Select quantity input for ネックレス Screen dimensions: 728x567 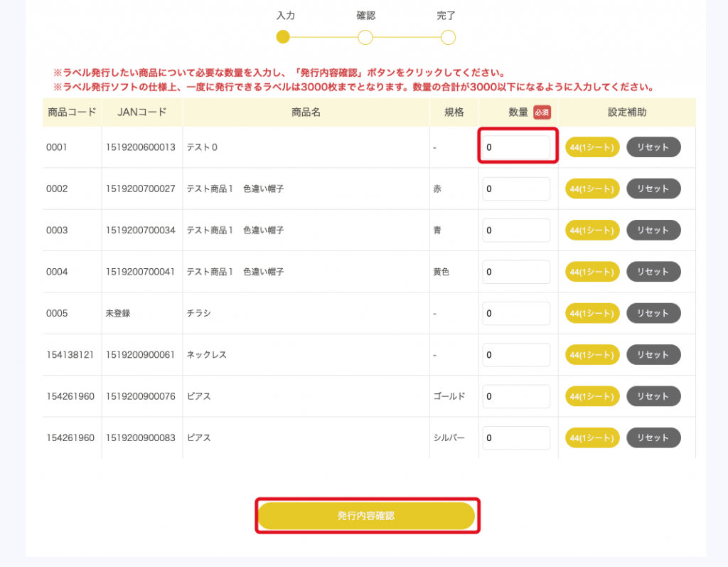pos(516,354)
